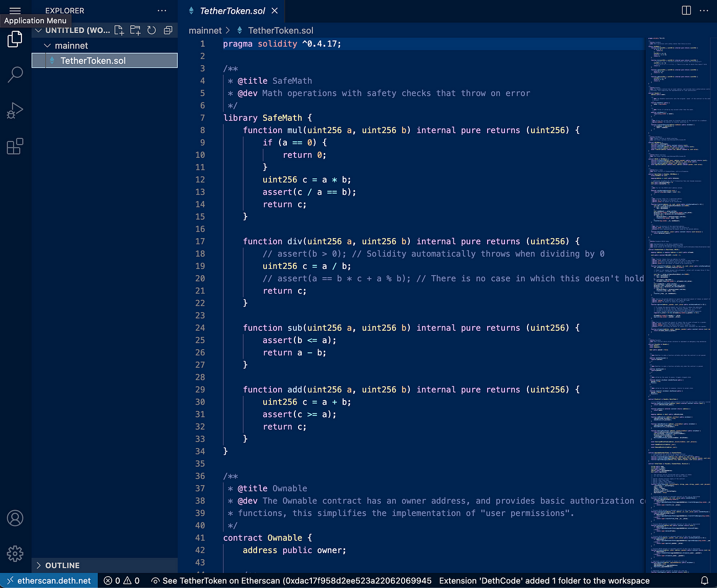Click on 'contract Ownable {' line

click(x=267, y=538)
